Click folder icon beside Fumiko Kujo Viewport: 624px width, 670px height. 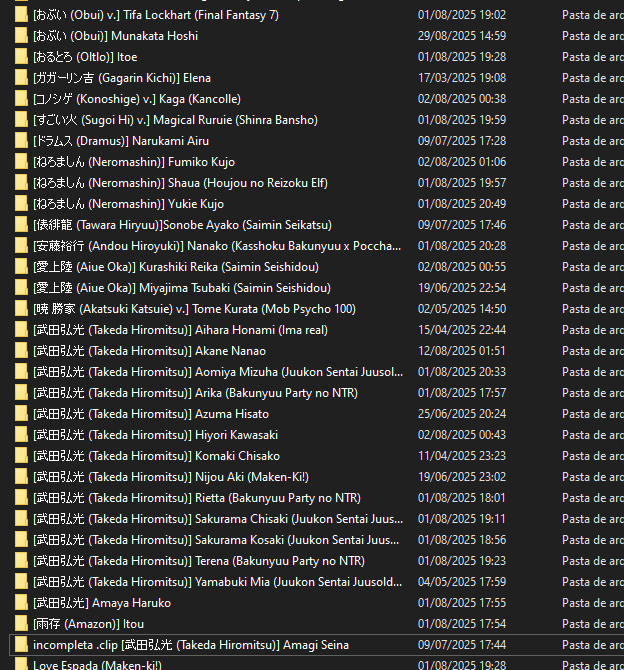[21, 162]
